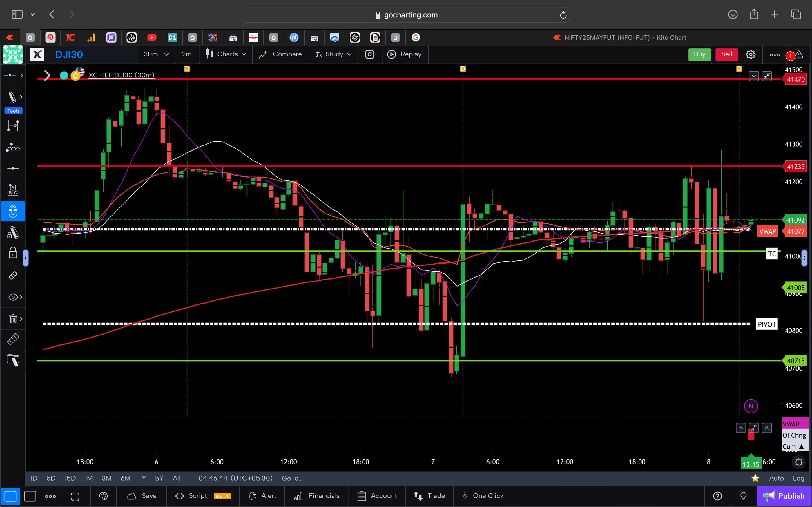Open the camera/screenshot capture icon
Image resolution: width=812 pixels, height=507 pixels.
[x=369, y=54]
